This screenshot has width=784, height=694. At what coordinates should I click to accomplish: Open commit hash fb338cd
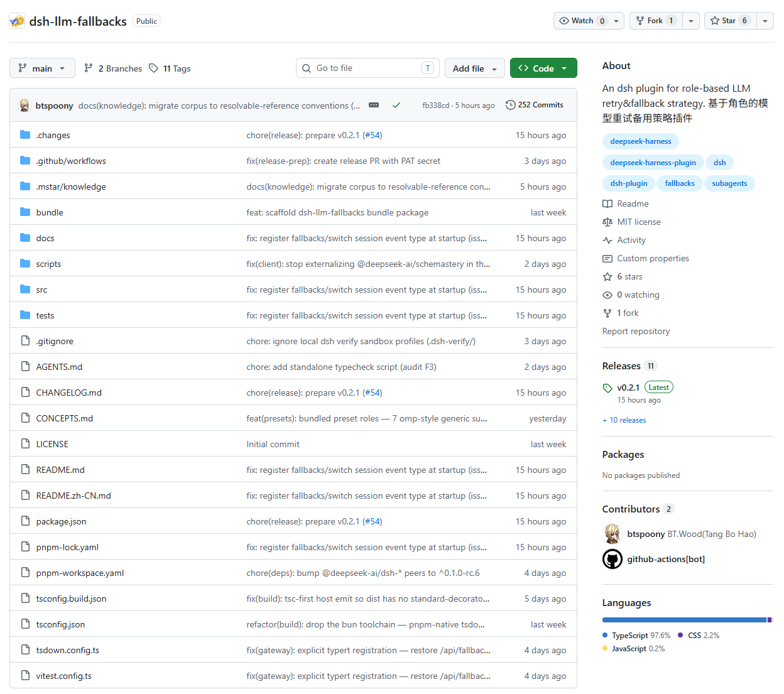point(436,106)
